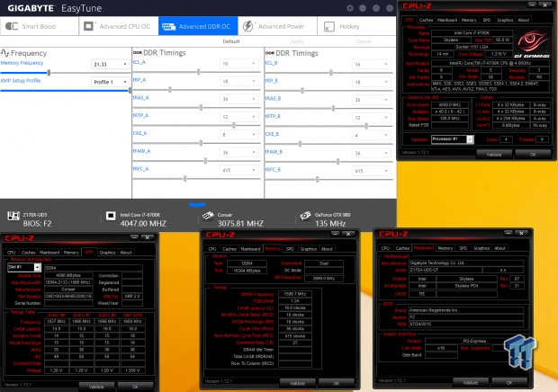Click the Intel Core i7-6700K CPU icon

pyautogui.click(x=111, y=216)
